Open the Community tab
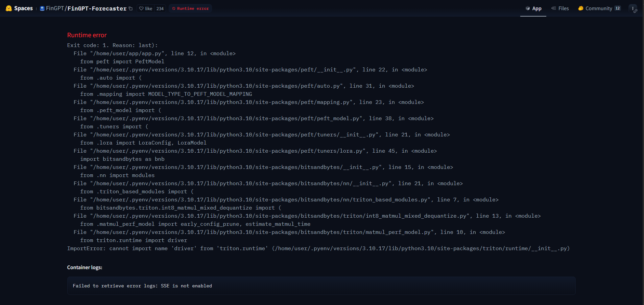 (599, 8)
